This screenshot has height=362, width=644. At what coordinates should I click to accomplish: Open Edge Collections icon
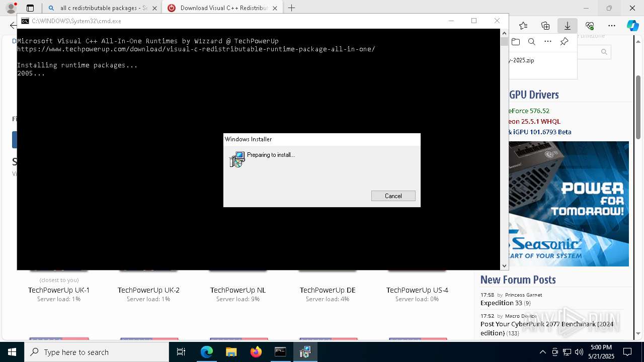[545, 26]
